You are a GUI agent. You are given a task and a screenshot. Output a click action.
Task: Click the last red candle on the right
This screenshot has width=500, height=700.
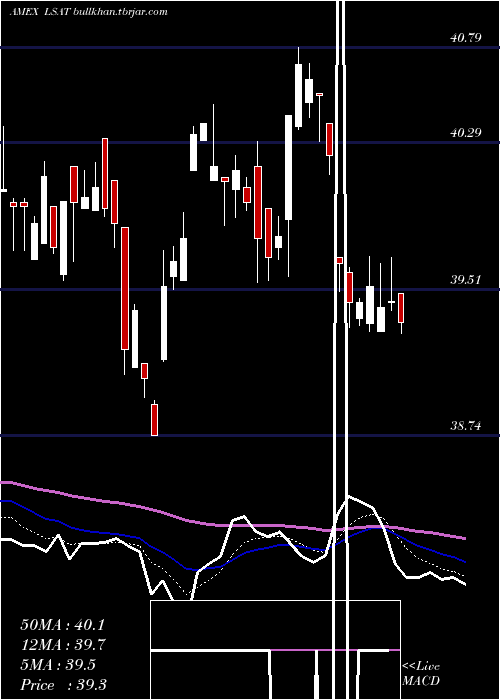[x=401, y=308]
